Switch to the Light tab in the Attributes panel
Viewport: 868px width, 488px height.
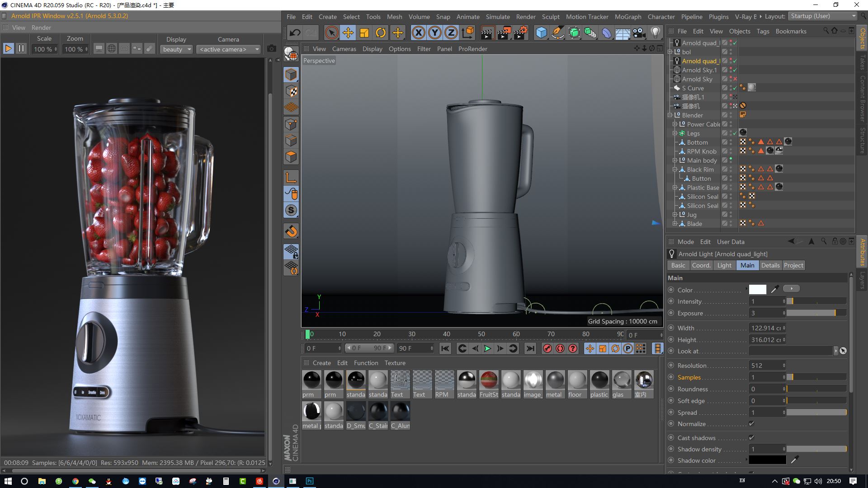click(x=724, y=265)
